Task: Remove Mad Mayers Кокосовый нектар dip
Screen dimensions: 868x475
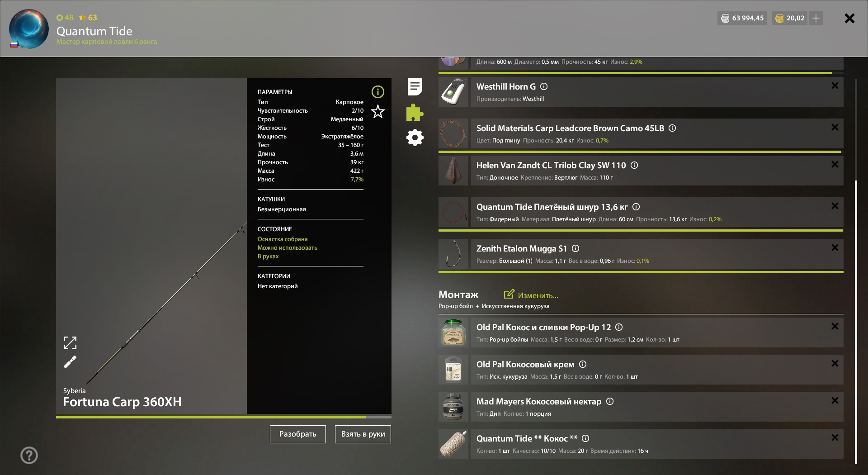Action: 835,400
